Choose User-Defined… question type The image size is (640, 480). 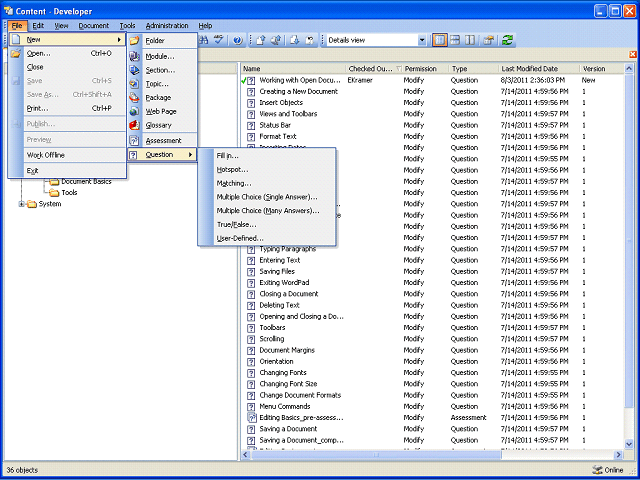[x=267, y=238]
